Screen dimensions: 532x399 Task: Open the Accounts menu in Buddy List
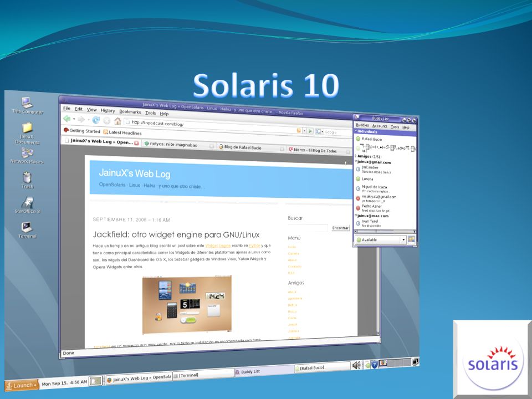(380, 126)
